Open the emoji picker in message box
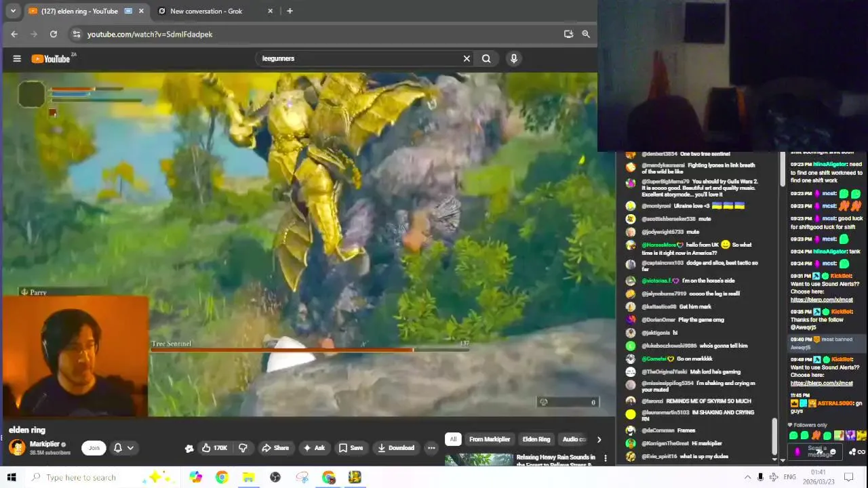 833,452
